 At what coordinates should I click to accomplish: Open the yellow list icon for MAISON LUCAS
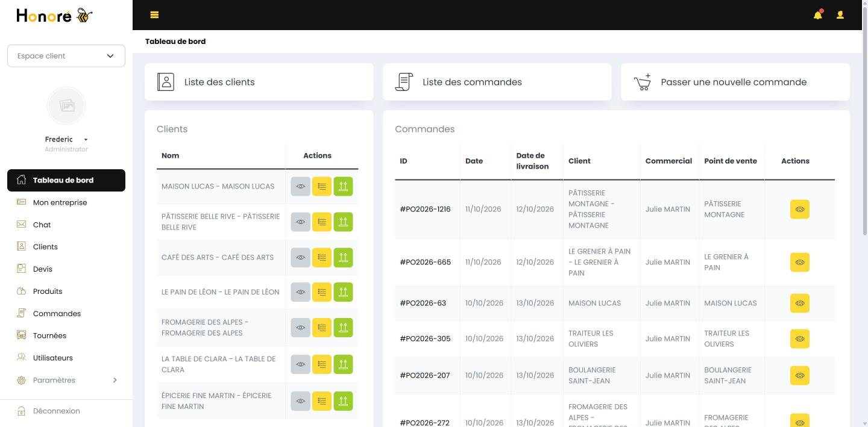coord(322,187)
